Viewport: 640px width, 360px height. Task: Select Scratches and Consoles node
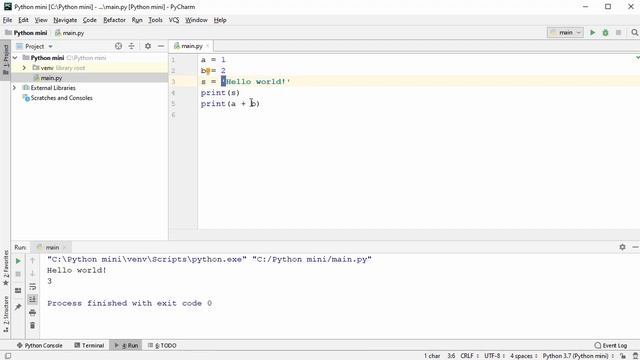point(58,98)
